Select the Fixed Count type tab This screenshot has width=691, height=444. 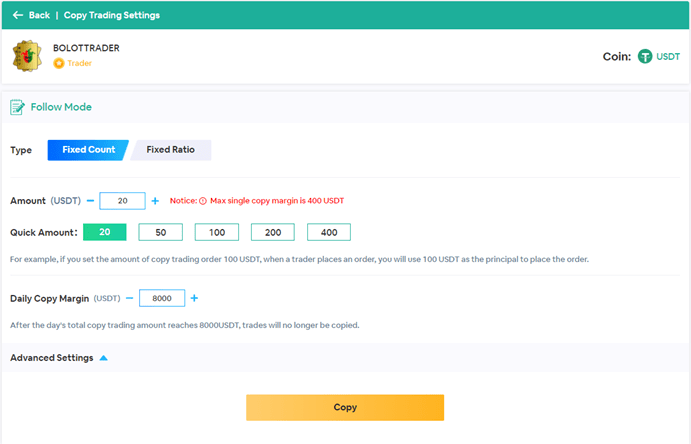point(88,150)
